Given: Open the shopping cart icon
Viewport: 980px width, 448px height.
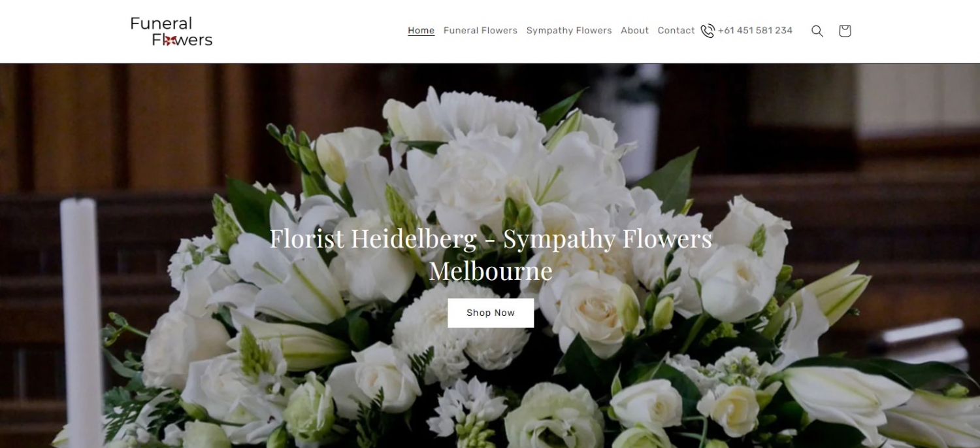Looking at the screenshot, I should coord(845,31).
